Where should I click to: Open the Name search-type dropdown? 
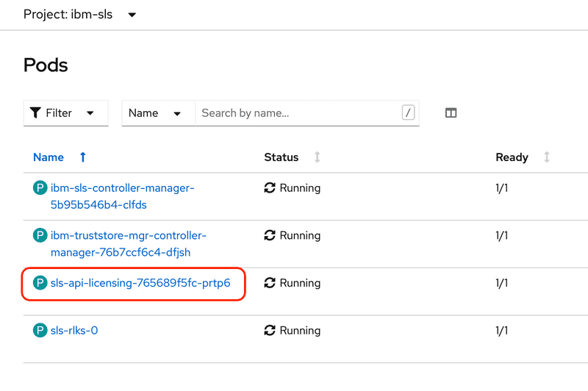[x=158, y=113]
